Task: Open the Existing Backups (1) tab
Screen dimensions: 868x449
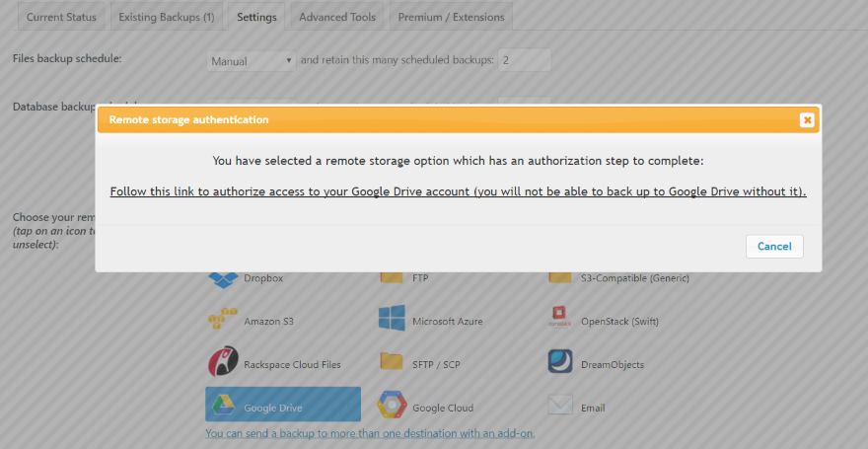Action: [167, 17]
